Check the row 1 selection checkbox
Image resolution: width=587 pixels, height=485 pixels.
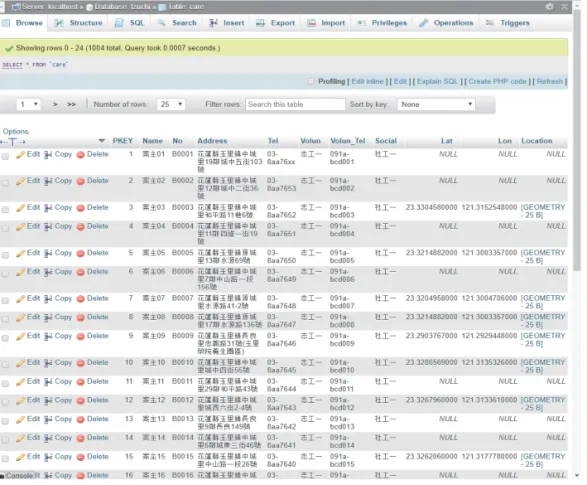point(5,156)
